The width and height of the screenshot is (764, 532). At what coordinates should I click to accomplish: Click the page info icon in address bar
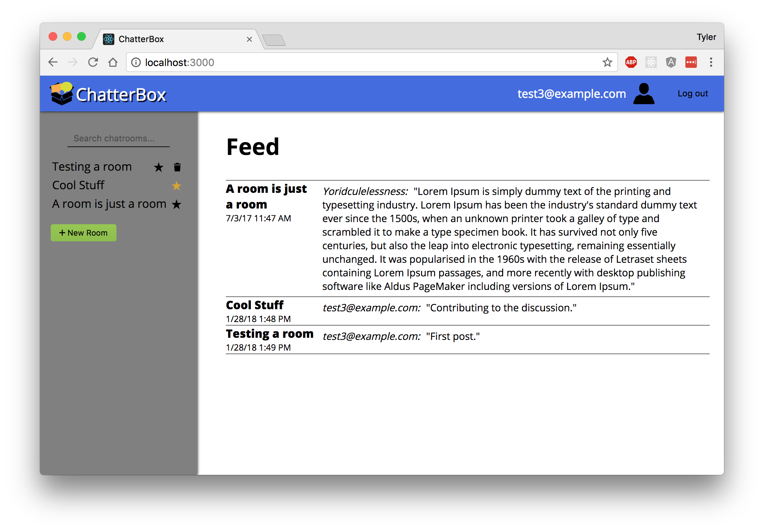point(136,62)
